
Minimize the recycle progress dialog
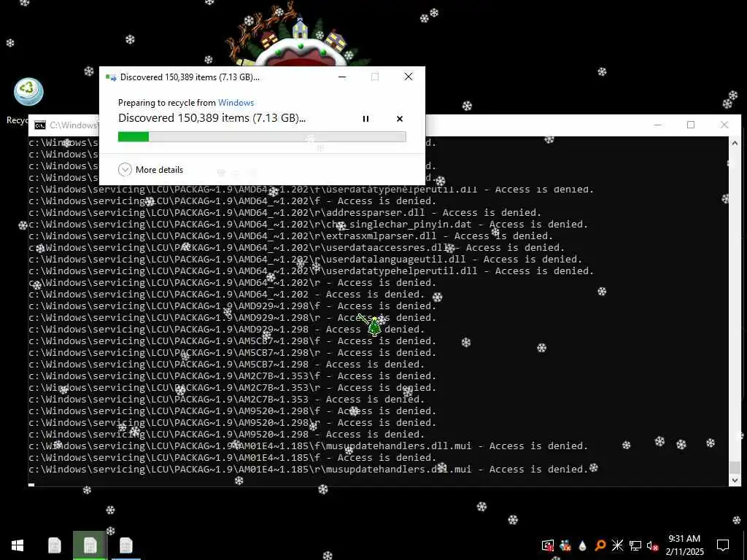[x=342, y=77]
